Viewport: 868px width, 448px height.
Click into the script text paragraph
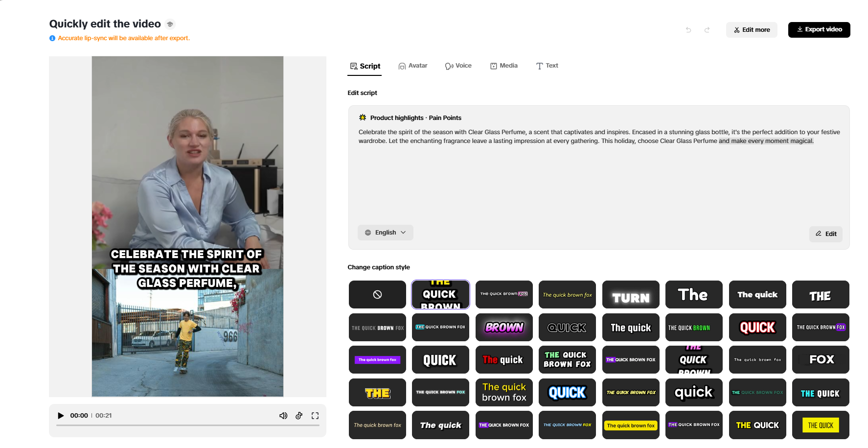click(599, 137)
